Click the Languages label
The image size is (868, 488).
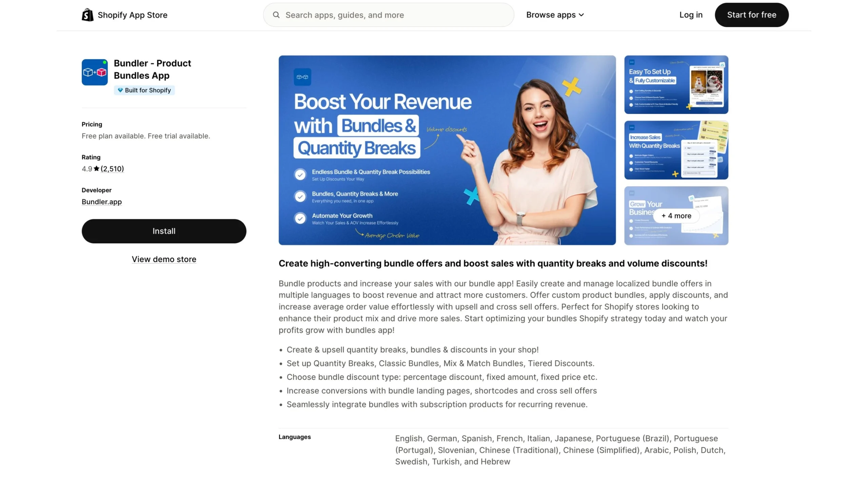pos(295,437)
